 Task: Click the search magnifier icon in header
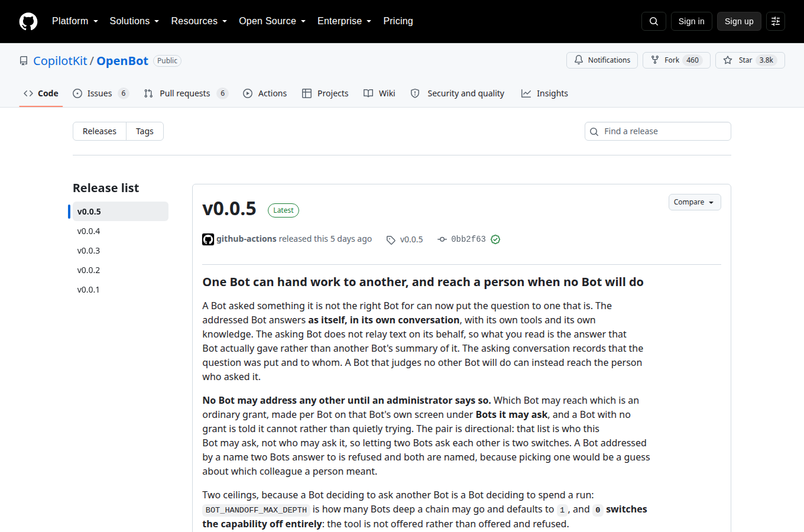654,21
